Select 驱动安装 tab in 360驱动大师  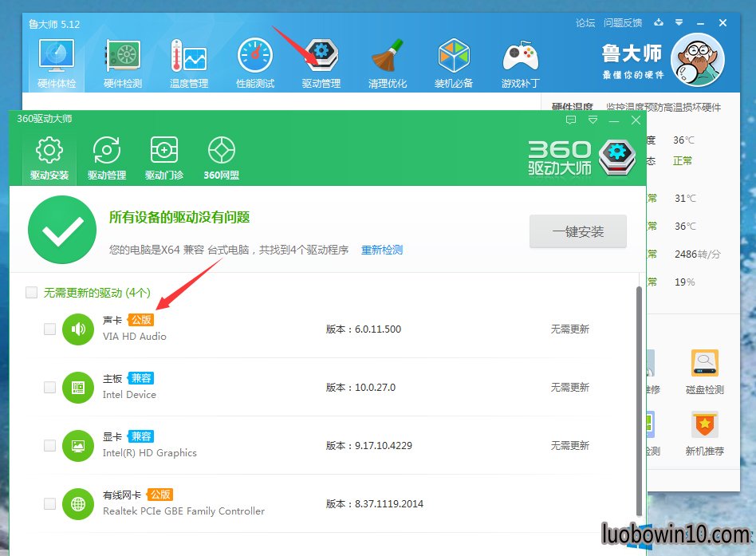pos(49,158)
